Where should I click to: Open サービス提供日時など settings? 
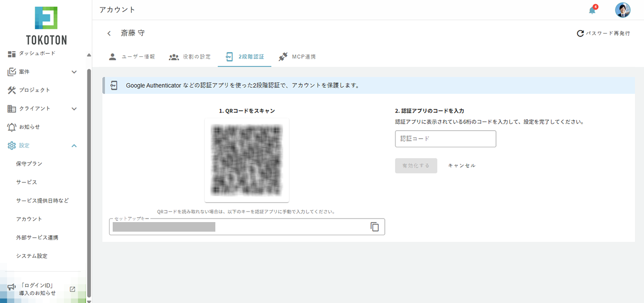[43, 200]
